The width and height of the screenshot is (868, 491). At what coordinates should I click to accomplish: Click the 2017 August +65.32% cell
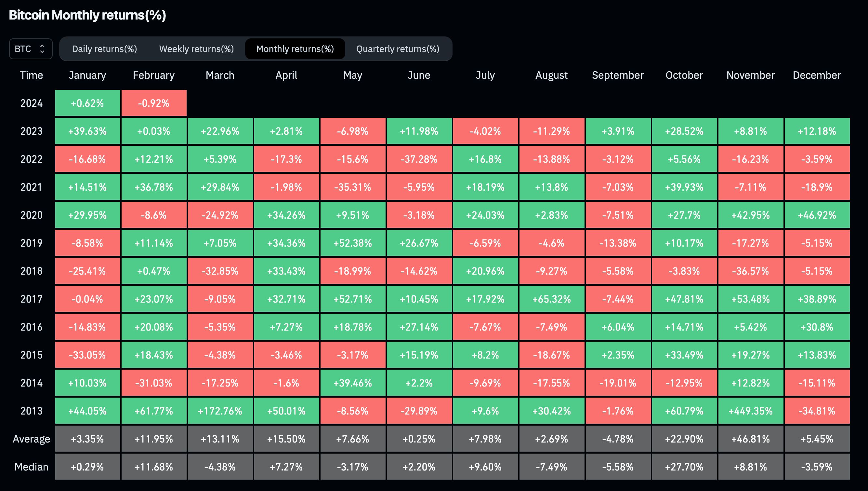[552, 299]
